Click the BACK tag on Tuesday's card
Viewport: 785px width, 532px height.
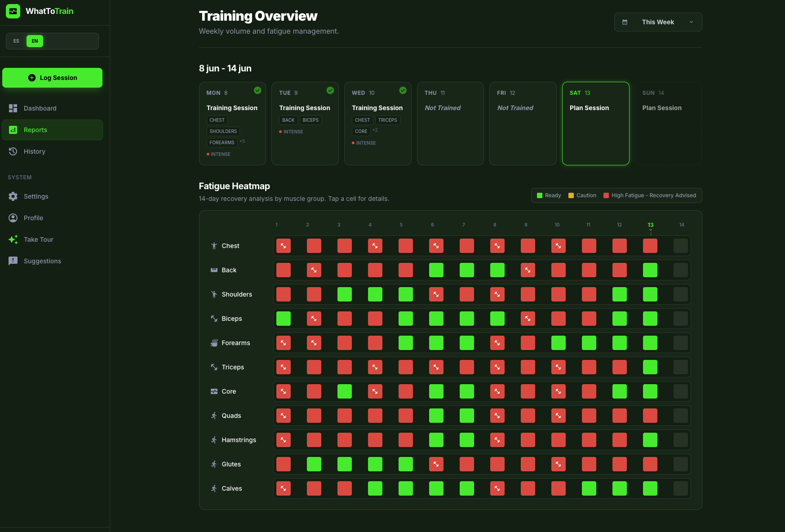click(288, 120)
